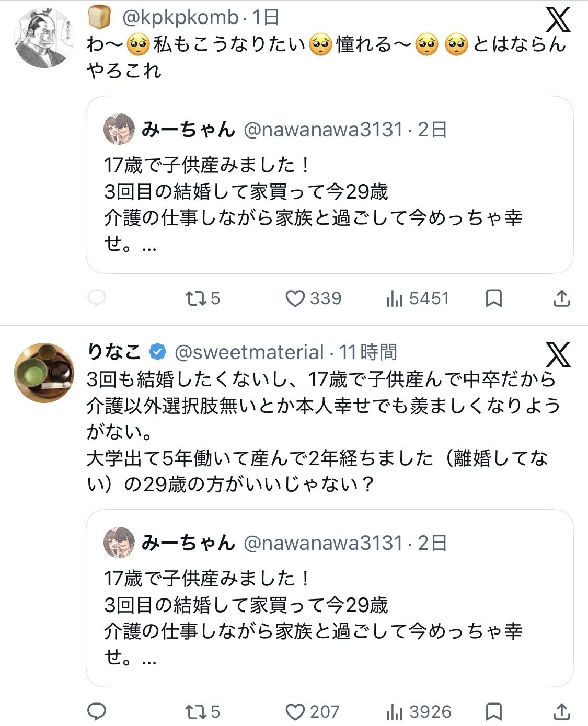Share the first tweet via share icon

561,298
